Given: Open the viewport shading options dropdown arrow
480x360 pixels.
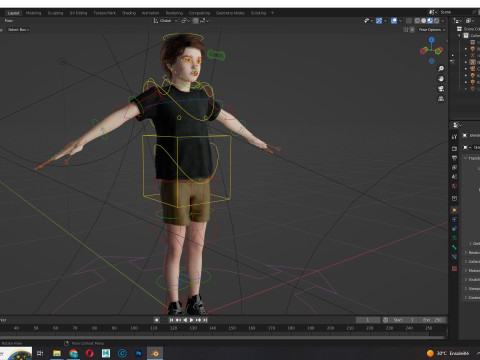Looking at the screenshot, I should [x=443, y=21].
